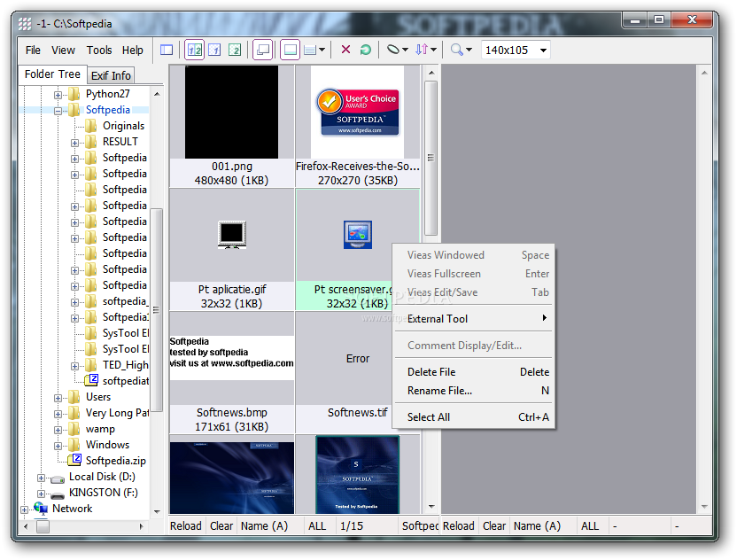This screenshot has height=560, width=737.
Task: Click the folder tree vertical scrollbar thumb
Action: click(157, 309)
